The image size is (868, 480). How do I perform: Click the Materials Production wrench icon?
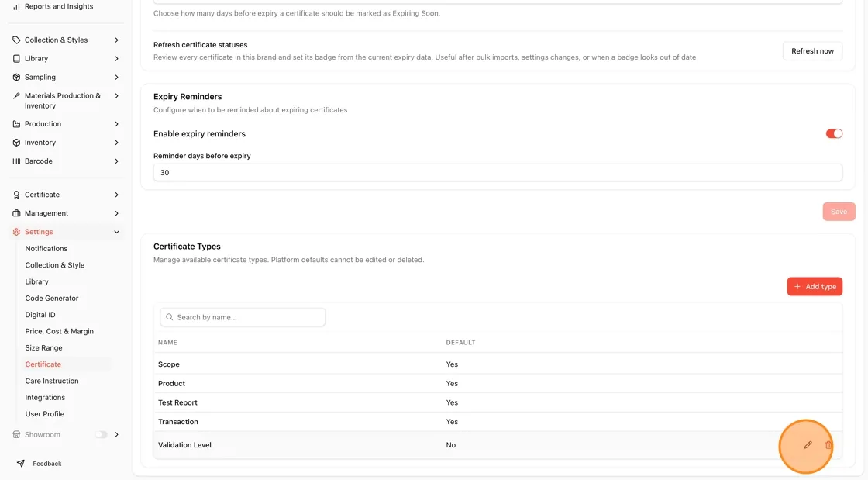[x=16, y=96]
